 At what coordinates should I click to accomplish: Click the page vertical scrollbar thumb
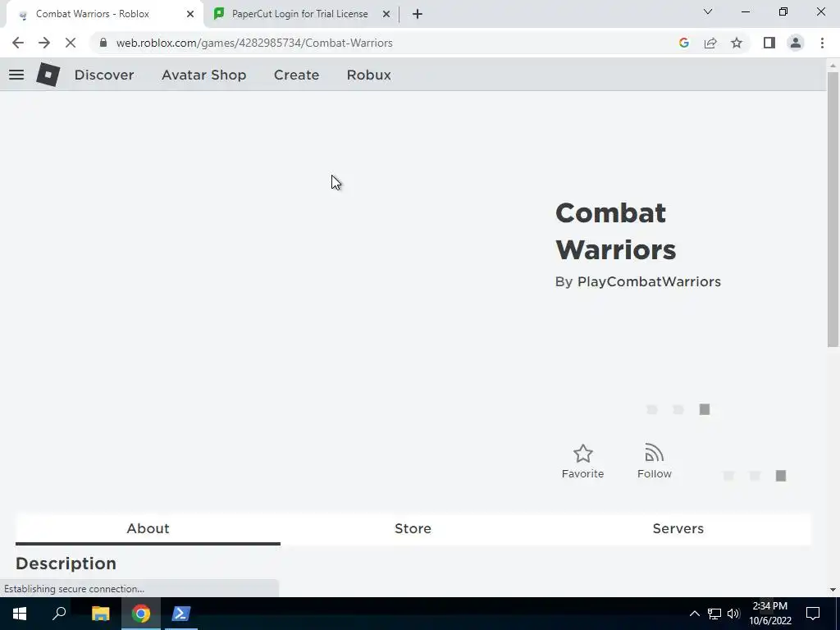click(833, 209)
